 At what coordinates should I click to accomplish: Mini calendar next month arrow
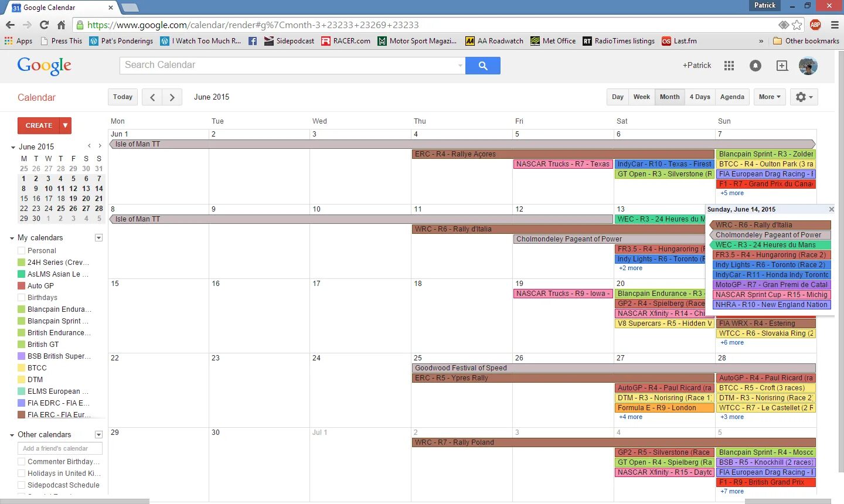tap(100, 146)
